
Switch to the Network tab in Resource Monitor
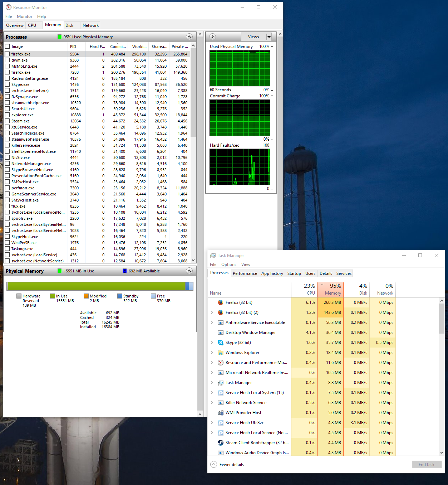pos(90,25)
